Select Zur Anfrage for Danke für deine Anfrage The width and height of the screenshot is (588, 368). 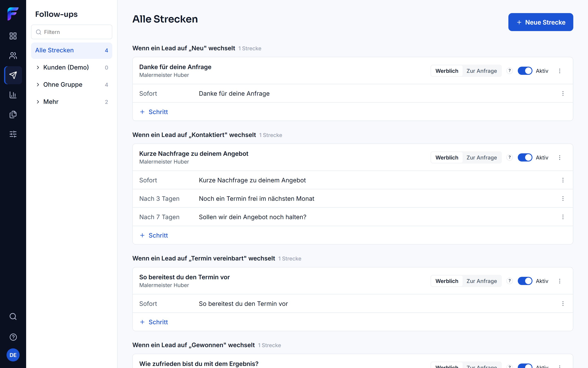[482, 71]
